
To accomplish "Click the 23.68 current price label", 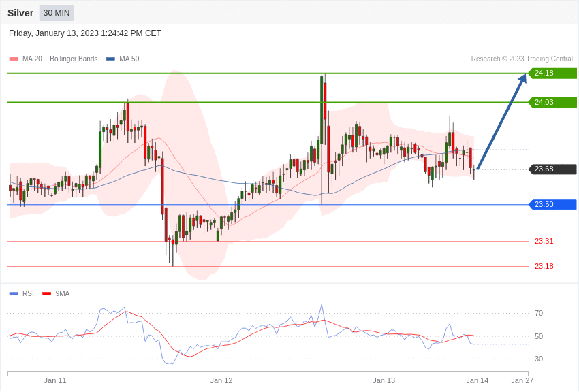I will pyautogui.click(x=553, y=169).
